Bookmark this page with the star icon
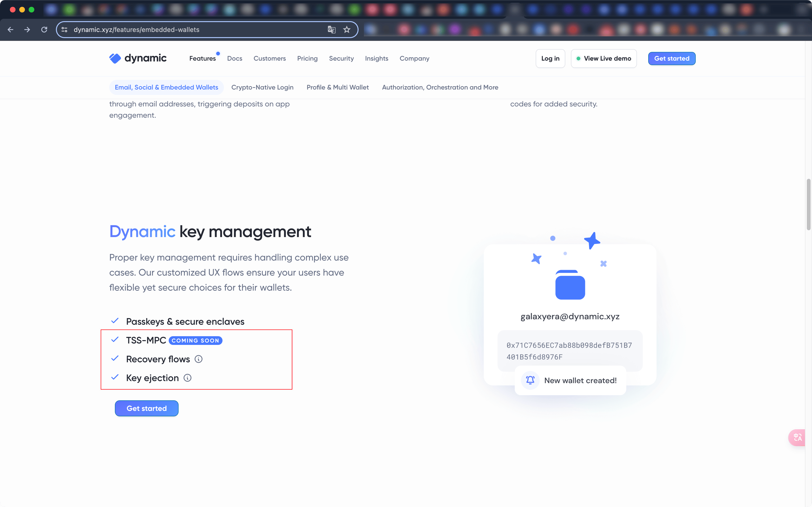The height and width of the screenshot is (507, 812). [x=347, y=30]
